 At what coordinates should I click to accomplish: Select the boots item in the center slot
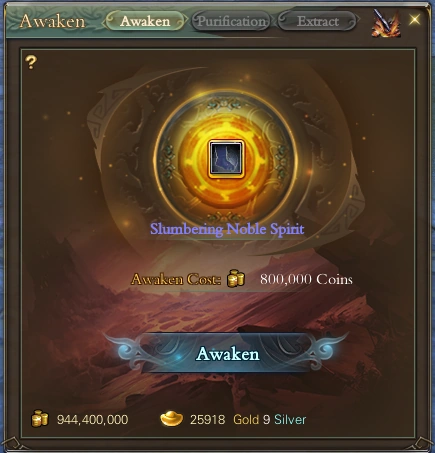[x=226, y=159]
